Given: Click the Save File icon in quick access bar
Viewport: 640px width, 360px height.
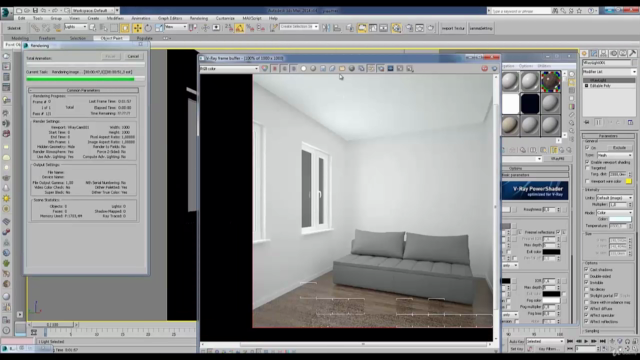Looking at the screenshot, I should coord(36,10).
